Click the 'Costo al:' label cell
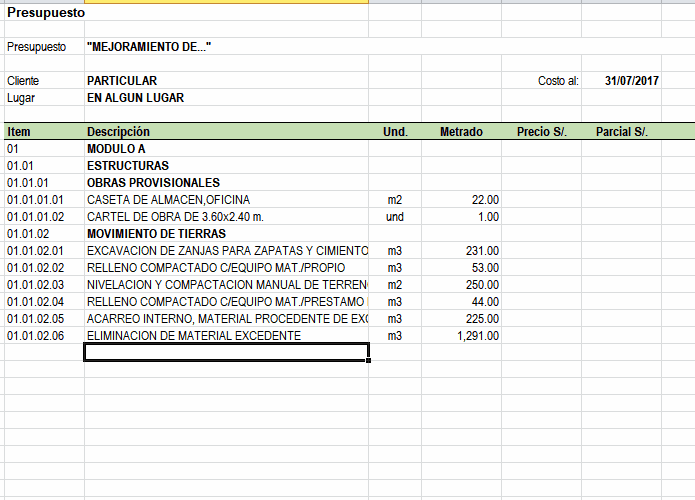The height and width of the screenshot is (500, 695). click(x=541, y=81)
